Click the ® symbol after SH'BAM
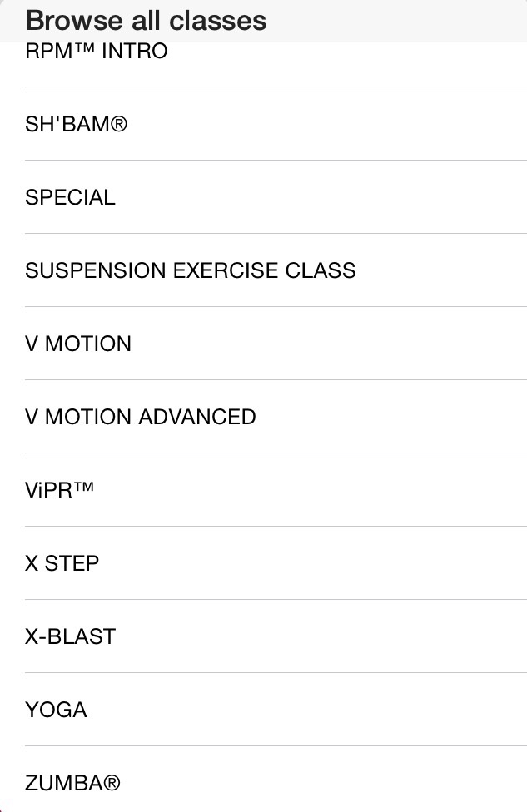The height and width of the screenshot is (812, 527). coord(119,124)
